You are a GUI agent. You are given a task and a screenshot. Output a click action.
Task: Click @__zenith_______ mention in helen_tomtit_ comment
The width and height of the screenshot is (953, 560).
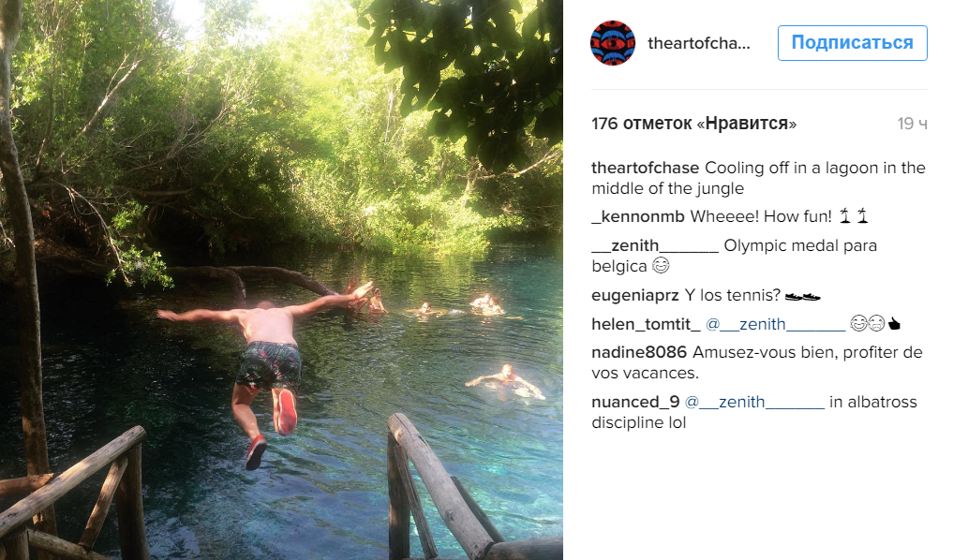point(776,324)
